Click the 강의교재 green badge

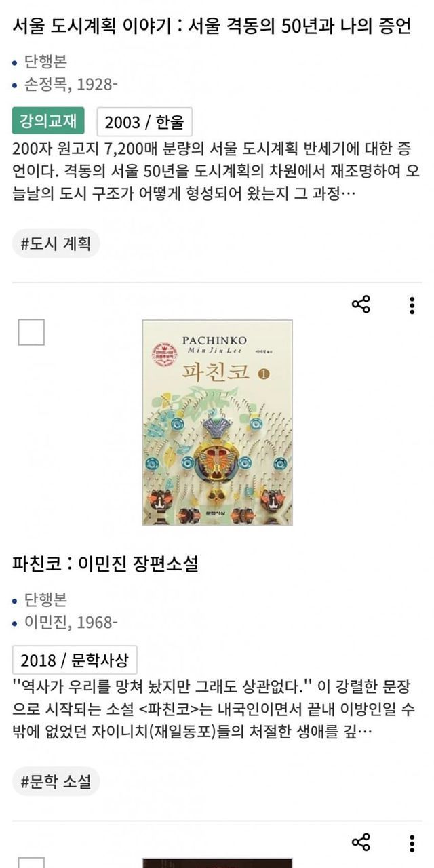pyautogui.click(x=48, y=121)
